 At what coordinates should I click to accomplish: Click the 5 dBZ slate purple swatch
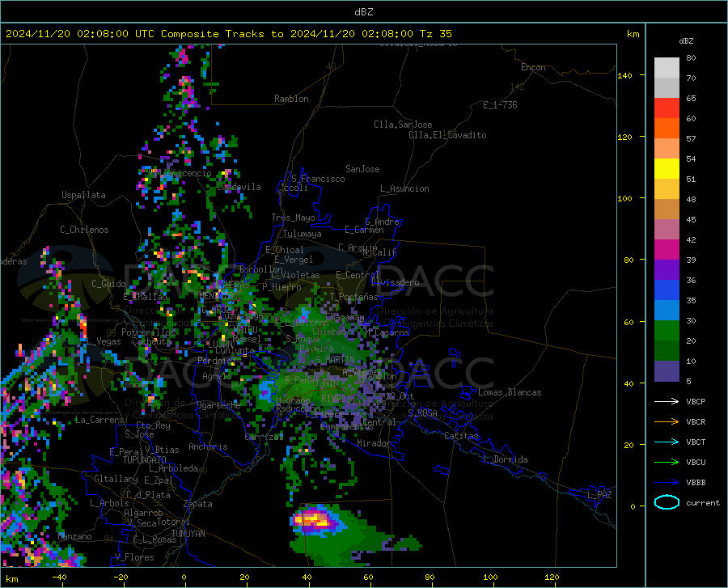coord(667,371)
